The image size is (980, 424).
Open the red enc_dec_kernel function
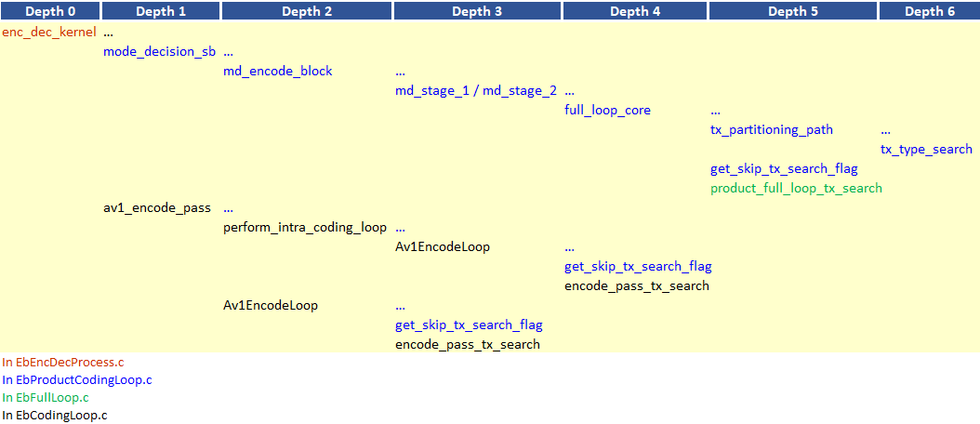tap(49, 32)
